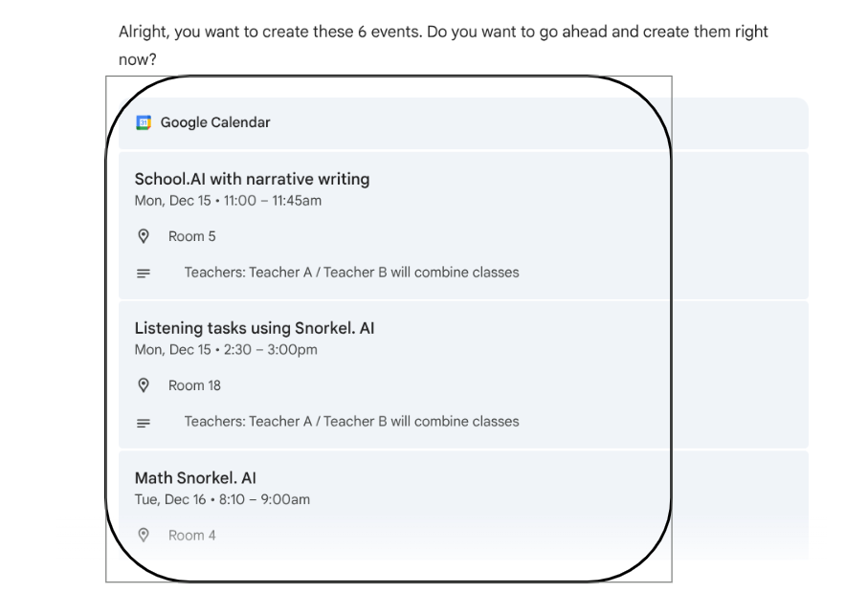Click the location pin beside Room 18

(x=144, y=385)
